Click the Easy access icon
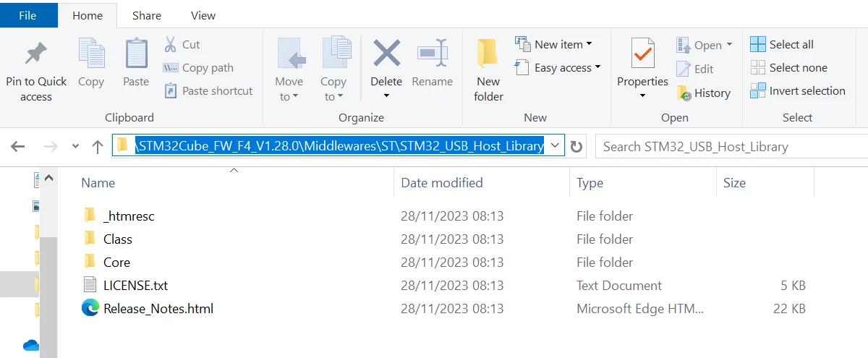The width and height of the screenshot is (868, 358). (522, 67)
